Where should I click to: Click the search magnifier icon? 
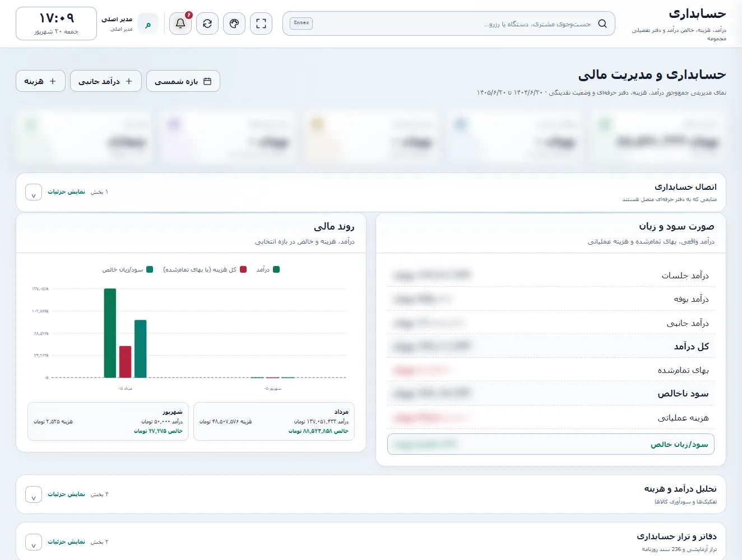602,24
